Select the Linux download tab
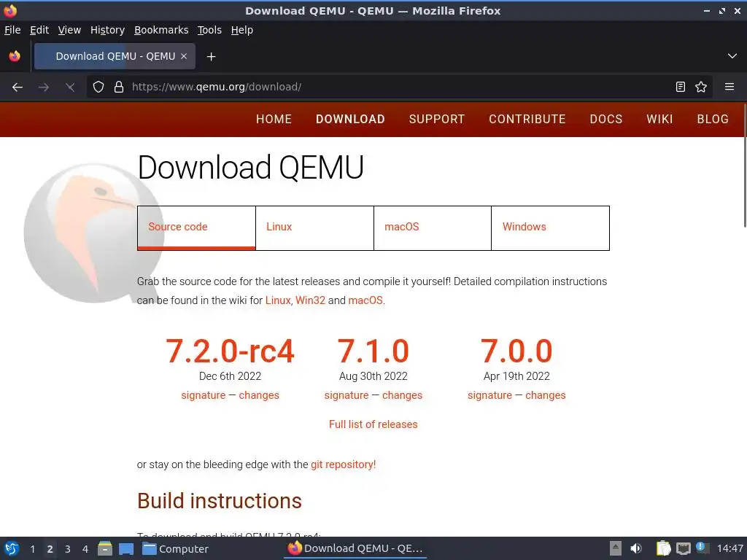Image resolution: width=747 pixels, height=560 pixels. tap(315, 227)
